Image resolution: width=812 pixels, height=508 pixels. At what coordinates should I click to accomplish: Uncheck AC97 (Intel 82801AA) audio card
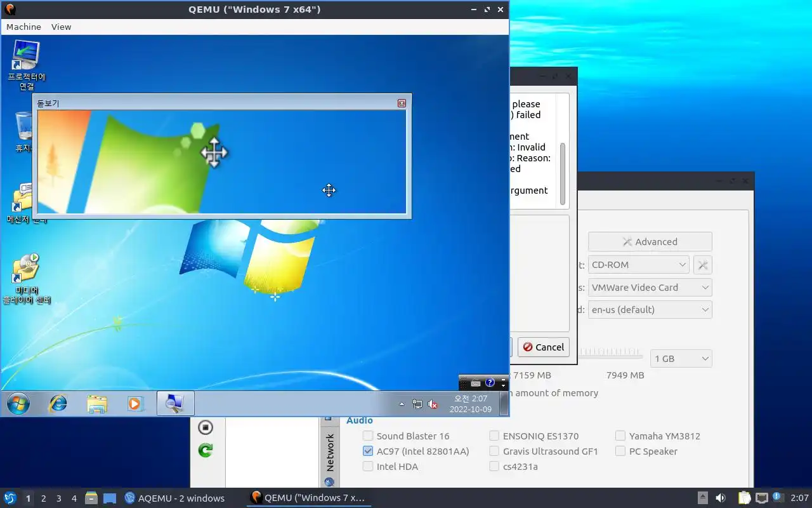[x=368, y=451]
